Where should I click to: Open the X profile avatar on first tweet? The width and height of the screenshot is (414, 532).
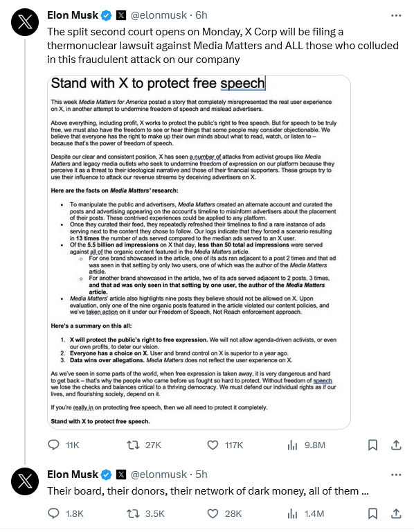[x=25, y=22]
